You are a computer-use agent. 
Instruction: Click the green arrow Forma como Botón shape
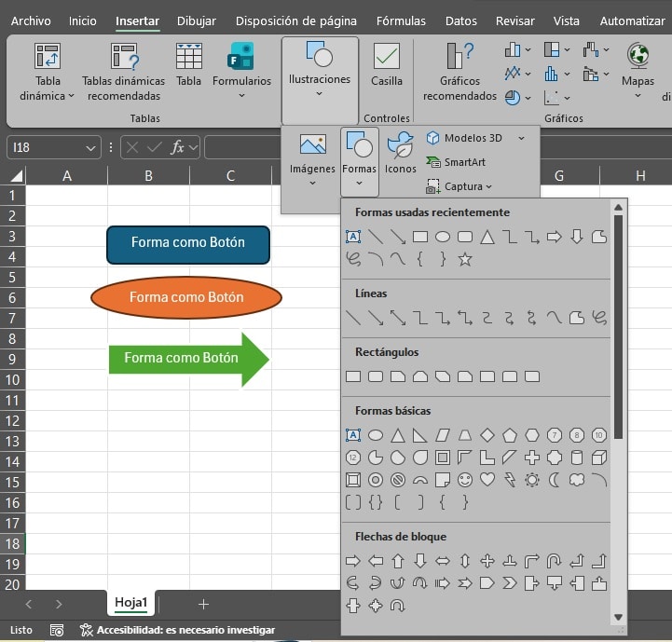pyautogui.click(x=189, y=359)
